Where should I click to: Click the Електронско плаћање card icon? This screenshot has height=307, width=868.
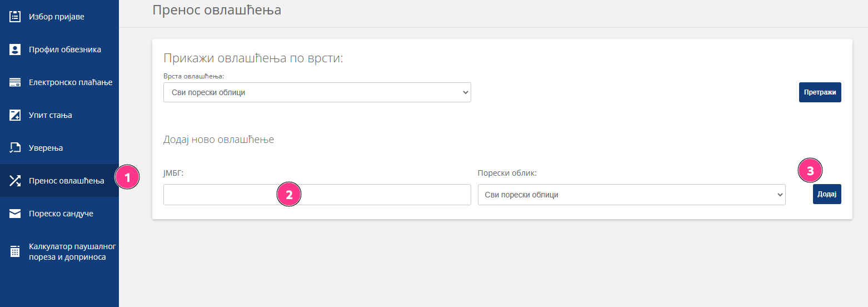point(15,82)
